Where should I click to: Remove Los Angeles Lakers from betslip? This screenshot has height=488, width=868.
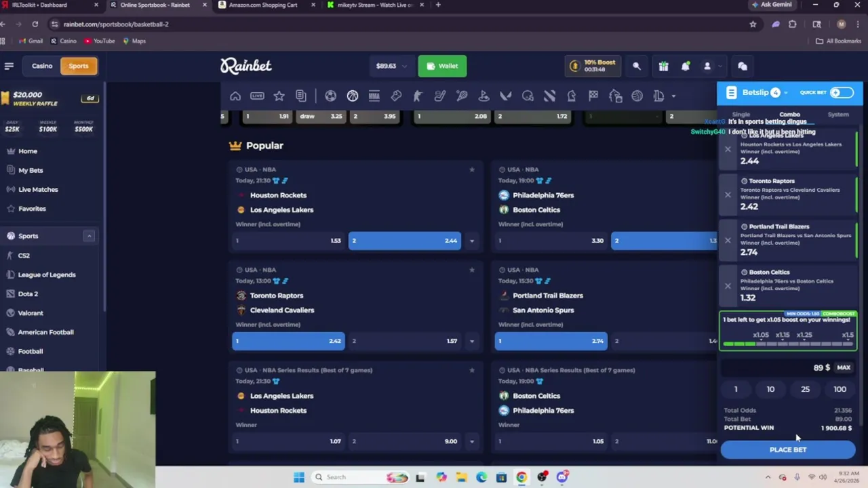pos(728,149)
